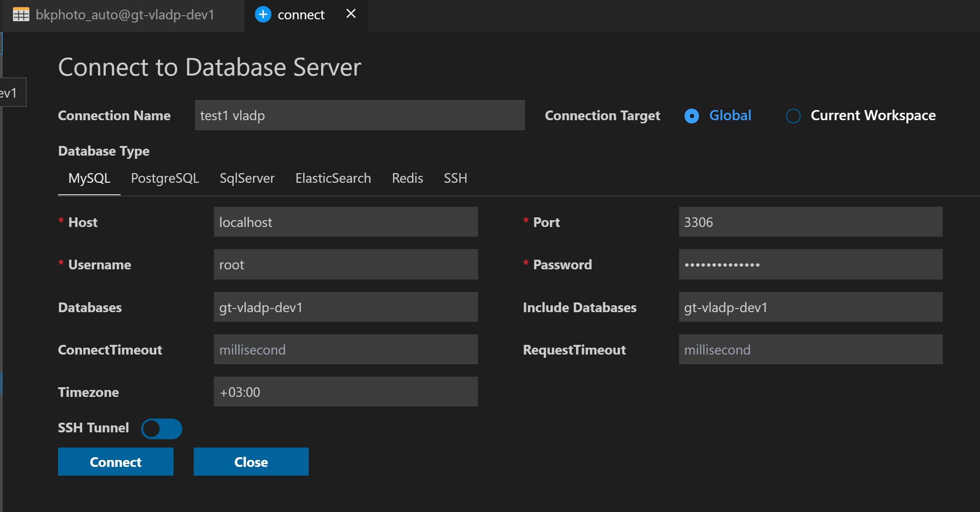Image resolution: width=980 pixels, height=512 pixels.
Task: Select the ElasticSearch database type
Action: coord(333,178)
